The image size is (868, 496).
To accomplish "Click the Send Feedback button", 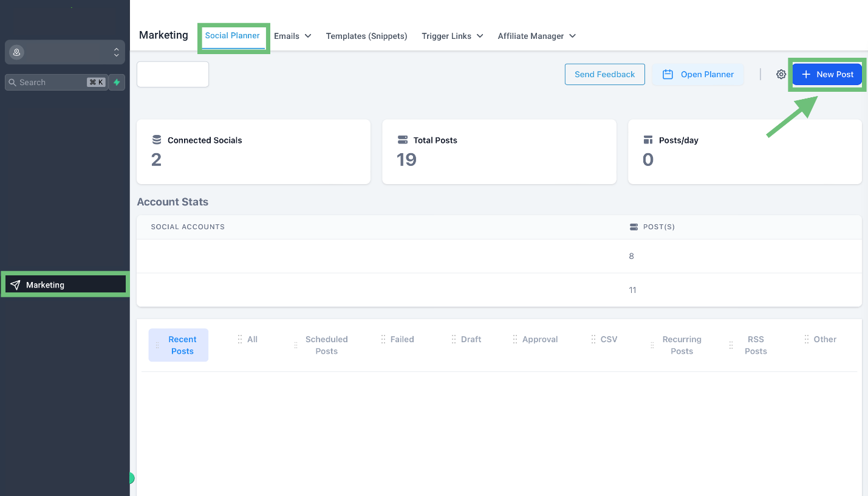I will [x=605, y=74].
